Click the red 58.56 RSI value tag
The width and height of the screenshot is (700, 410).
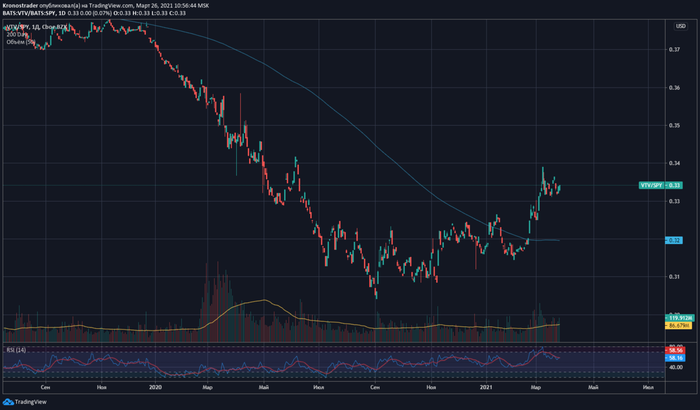[x=675, y=348]
